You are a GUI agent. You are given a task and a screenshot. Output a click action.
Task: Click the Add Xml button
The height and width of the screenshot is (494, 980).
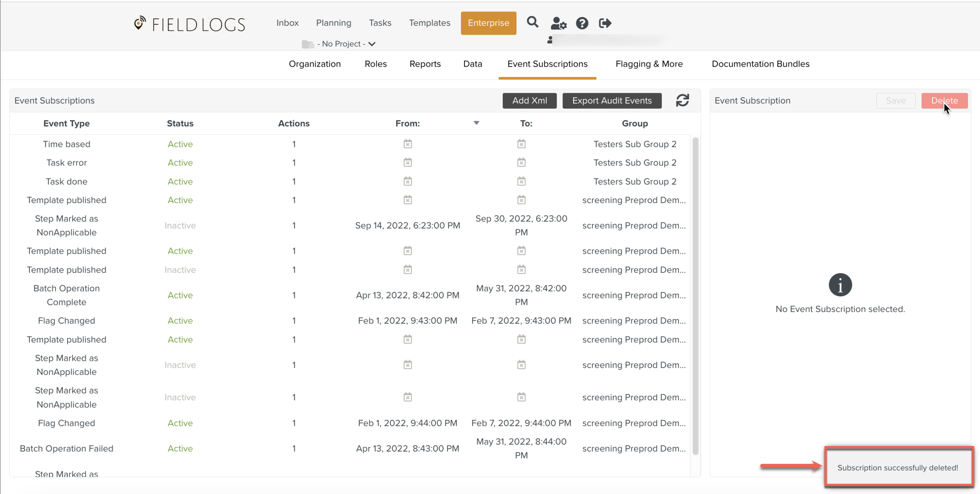pyautogui.click(x=529, y=100)
